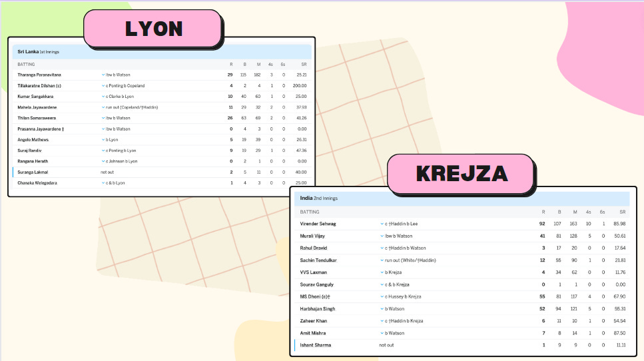Open Rahul Dravid player link
644x361 pixels.
point(314,248)
